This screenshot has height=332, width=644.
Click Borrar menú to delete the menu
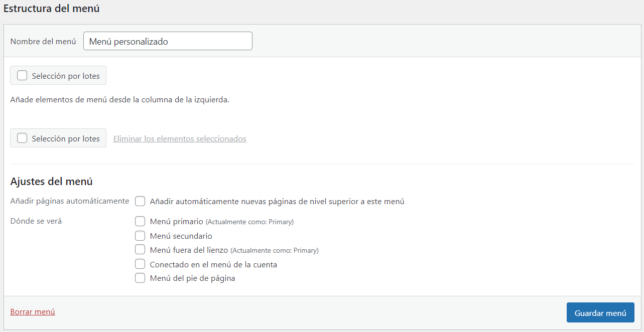click(32, 311)
